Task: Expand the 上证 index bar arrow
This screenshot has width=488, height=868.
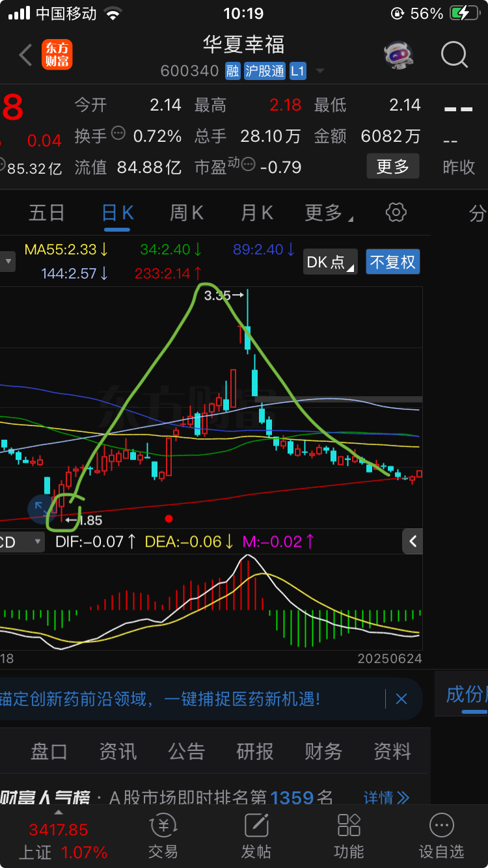Action: (x=59, y=813)
